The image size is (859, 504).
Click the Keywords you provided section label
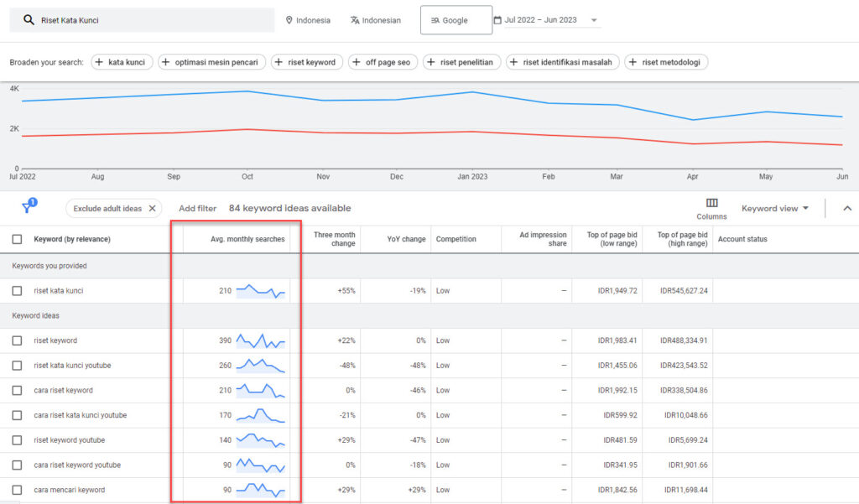(49, 266)
